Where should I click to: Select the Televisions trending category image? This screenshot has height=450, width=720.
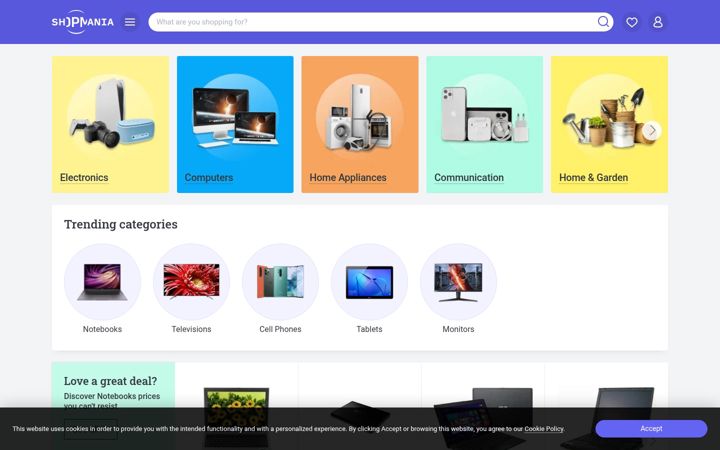point(191,282)
